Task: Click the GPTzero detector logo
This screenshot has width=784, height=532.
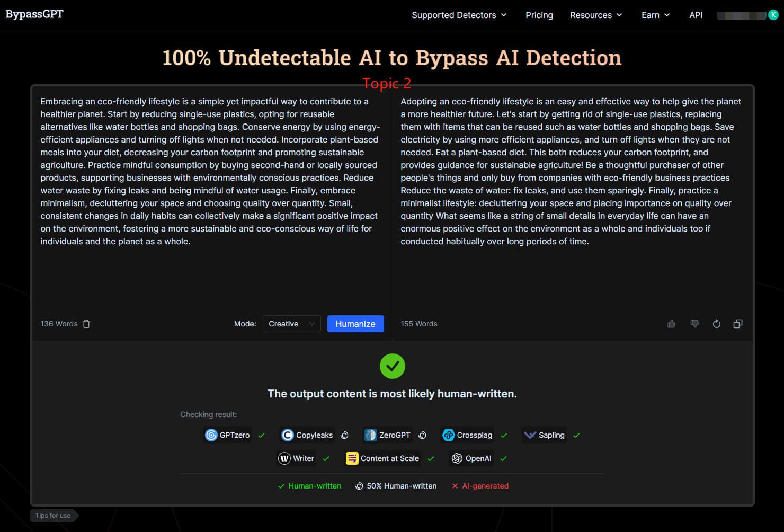Action: tap(211, 435)
